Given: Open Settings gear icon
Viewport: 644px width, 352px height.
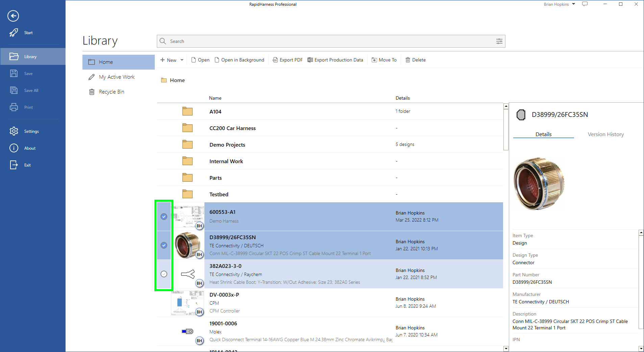Looking at the screenshot, I should pyautogui.click(x=14, y=131).
